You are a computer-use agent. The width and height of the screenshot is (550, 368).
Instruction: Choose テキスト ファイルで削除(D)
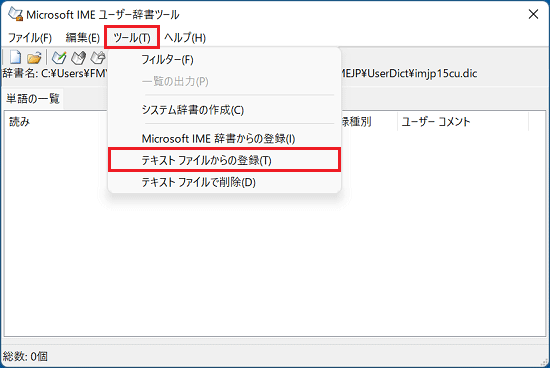(224, 182)
